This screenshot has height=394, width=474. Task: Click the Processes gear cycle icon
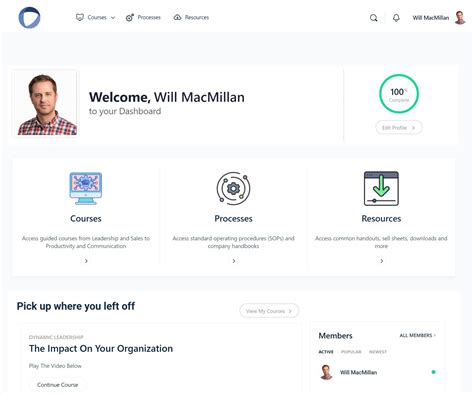click(x=233, y=188)
